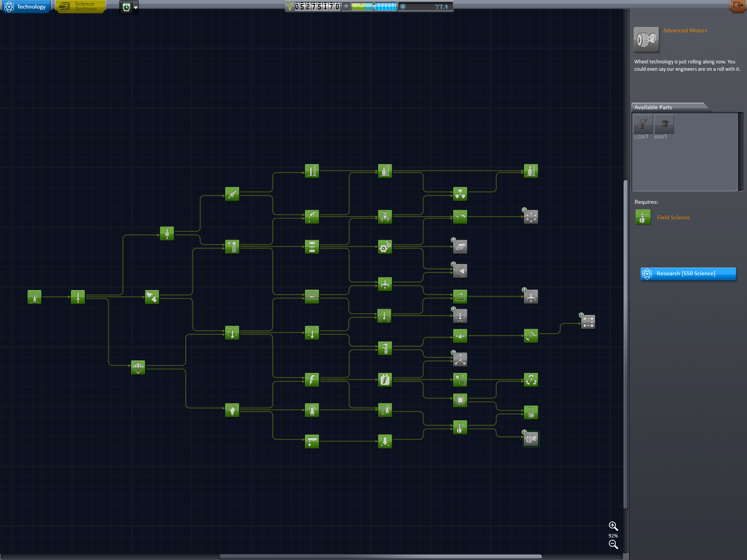Select the locked three-way connector node
The image size is (747, 560).
tap(460, 359)
